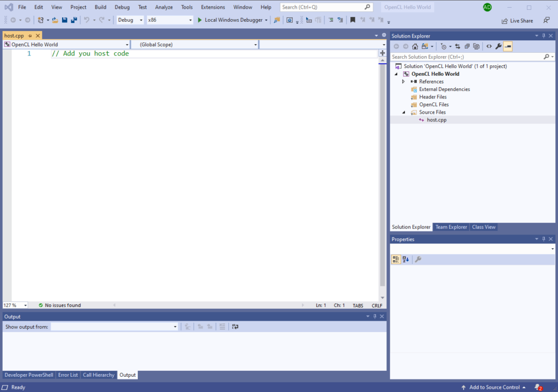Click the editor vertical scrollbar track
This screenshot has height=392, width=558.
[x=383, y=179]
